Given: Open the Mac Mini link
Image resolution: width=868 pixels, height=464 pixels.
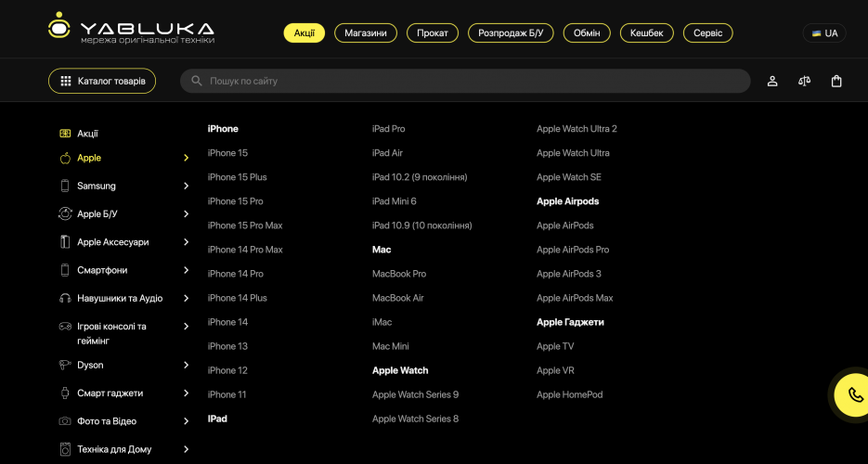Looking at the screenshot, I should tap(390, 346).
